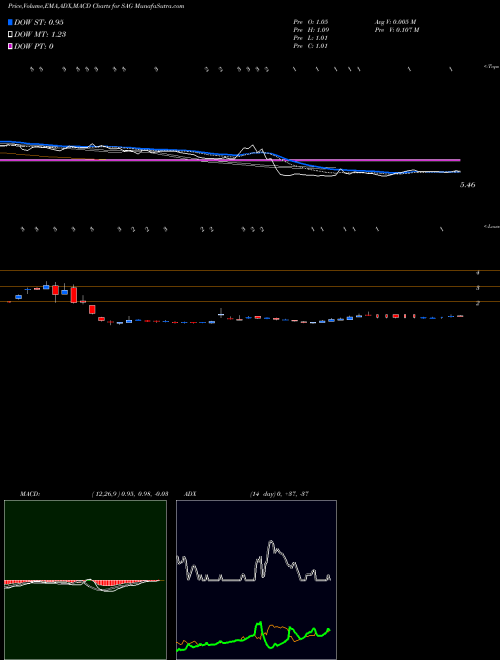Click the 'Pre O: 1.05' value
Image resolution: width=500 pixels, height=660 pixels.
(x=311, y=21)
